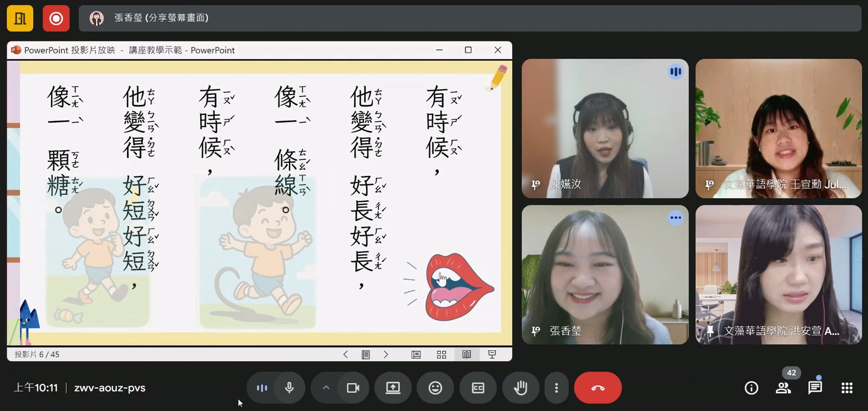Switch to slide sorter view
Viewport: 868px width, 411px height.
(x=442, y=355)
